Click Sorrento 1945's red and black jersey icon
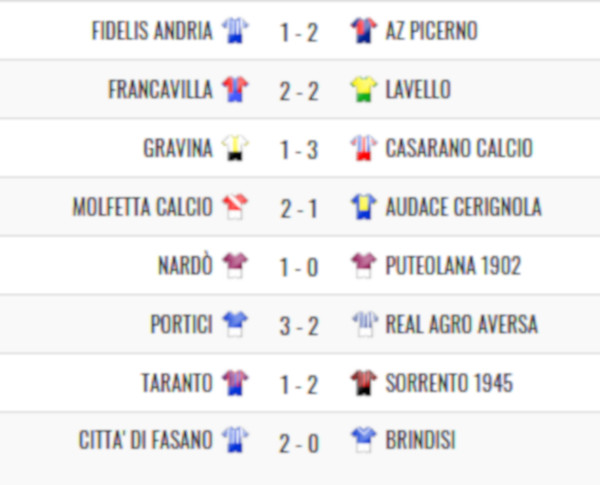Screen dimensions: 600x485 364,382
